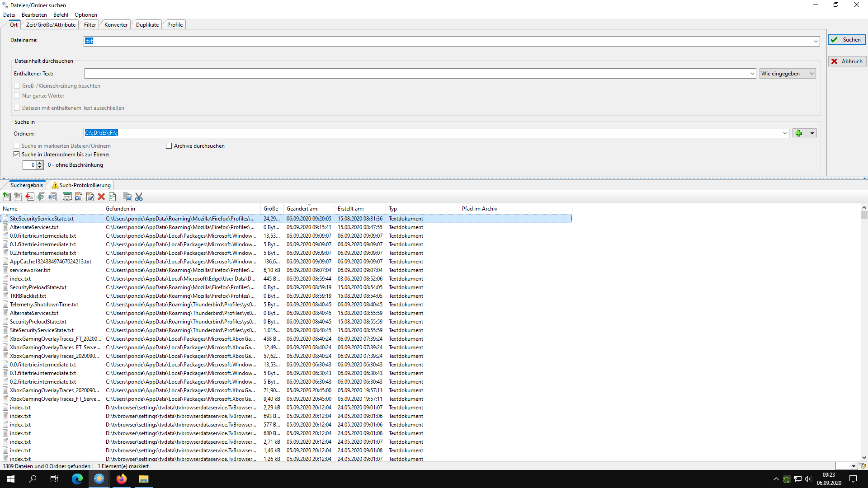The width and height of the screenshot is (868, 488).
Task: Uncheck Suche in Unterordnern bis zur Ebene
Action: tap(17, 155)
